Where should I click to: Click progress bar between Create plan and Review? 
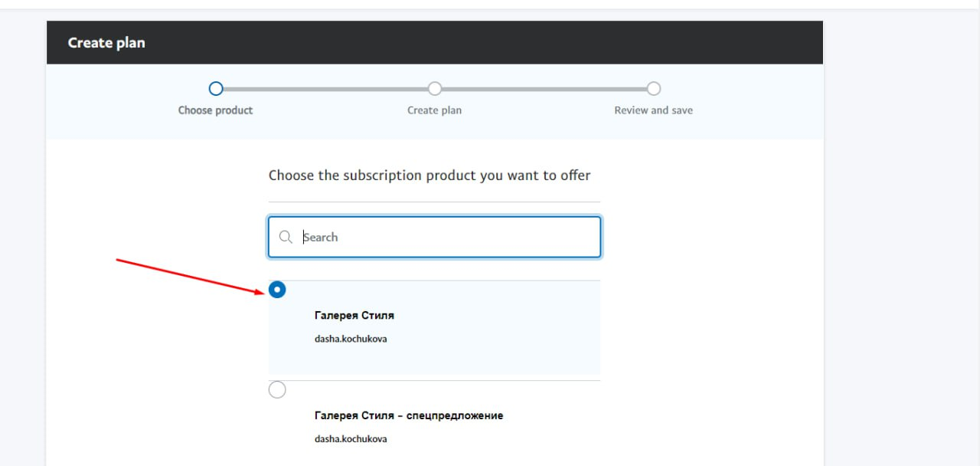pos(544,90)
